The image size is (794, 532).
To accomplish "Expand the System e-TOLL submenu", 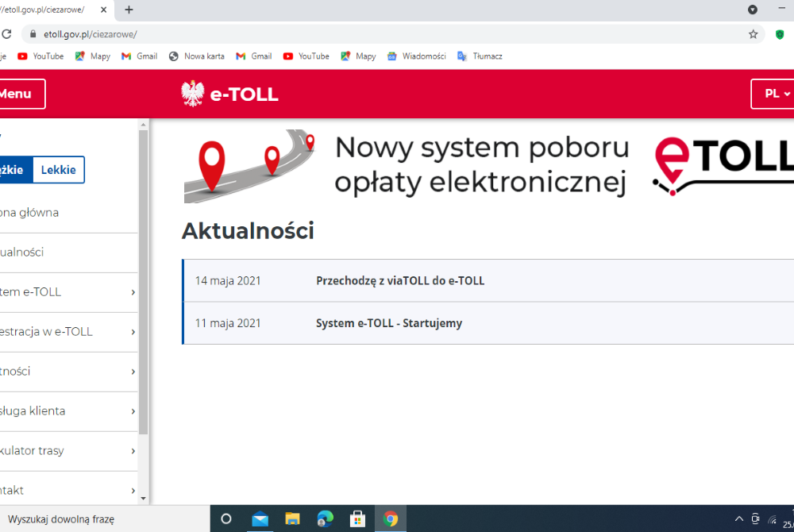I will coord(133,292).
